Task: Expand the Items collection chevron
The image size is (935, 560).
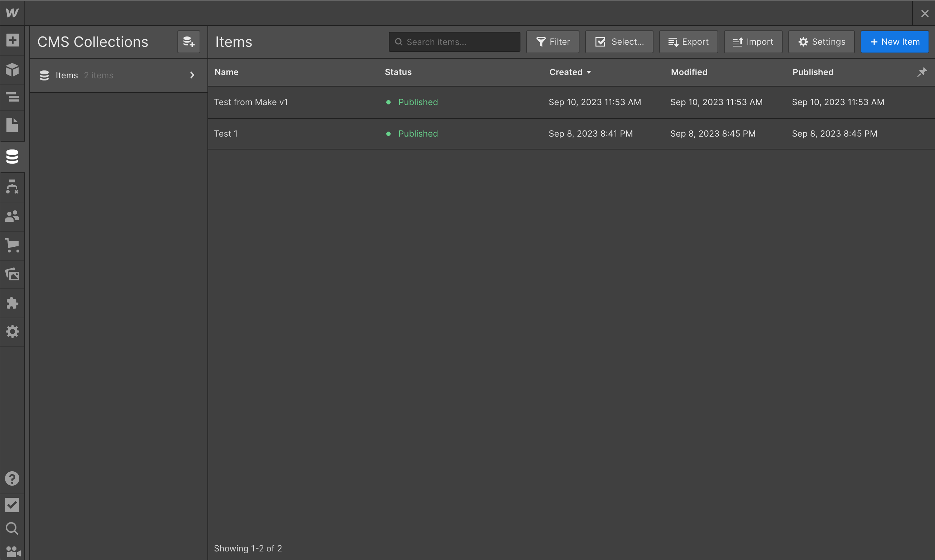Action: [x=192, y=75]
